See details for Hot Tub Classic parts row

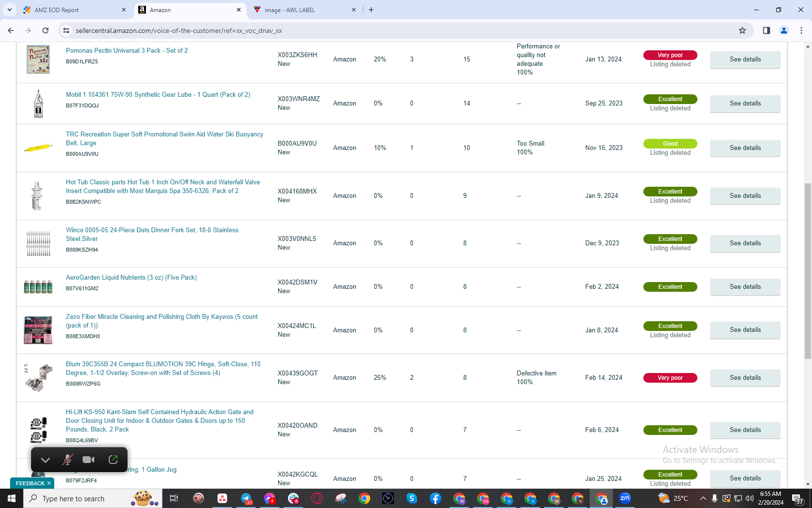tap(745, 196)
